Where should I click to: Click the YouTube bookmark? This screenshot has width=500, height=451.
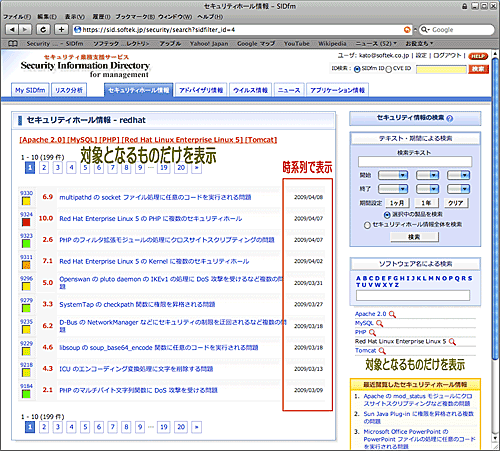click(296, 44)
